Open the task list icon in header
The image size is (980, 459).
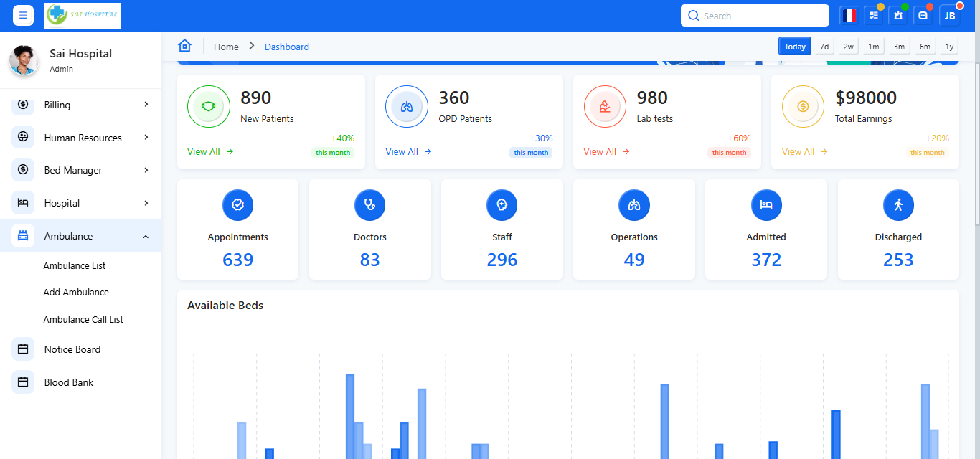874,16
